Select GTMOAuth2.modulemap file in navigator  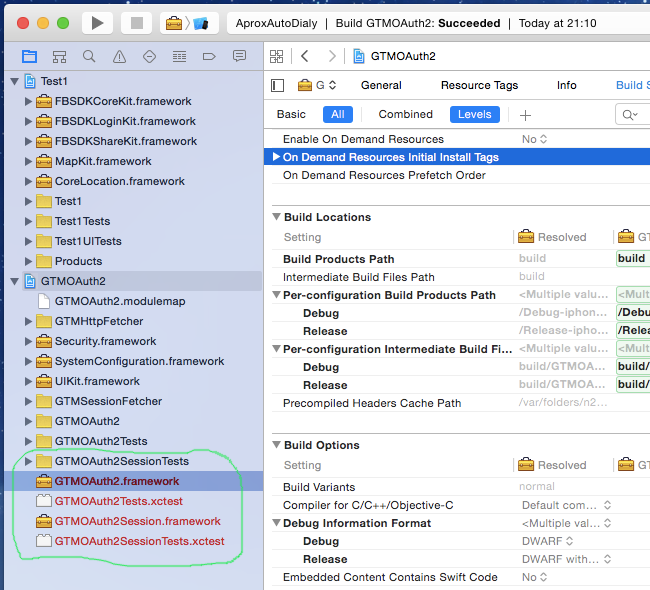pos(119,301)
